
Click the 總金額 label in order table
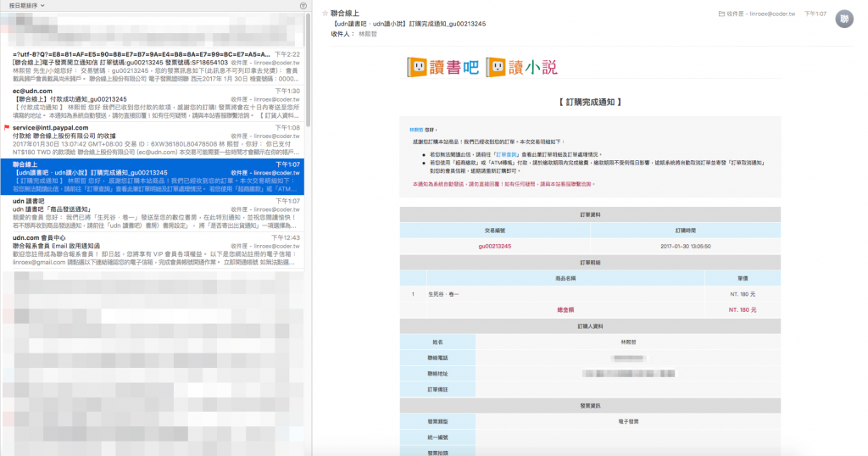click(565, 310)
